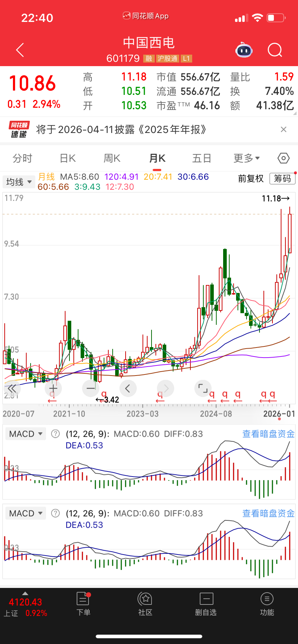This screenshot has height=644, width=298.
Task: Tap the back arrow in the header
Action: 20,50
